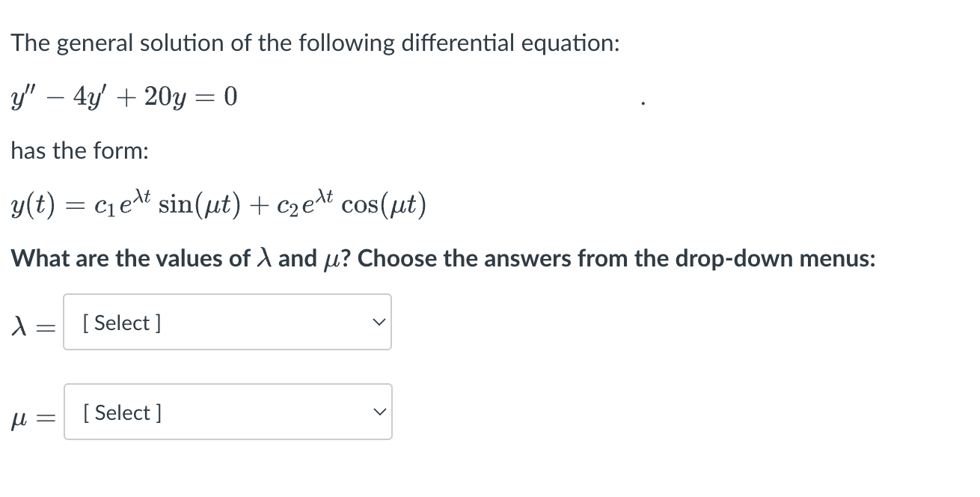Click the chevron on the μ select menu
Image resolution: width=980 pixels, height=497 pixels.
point(379,411)
